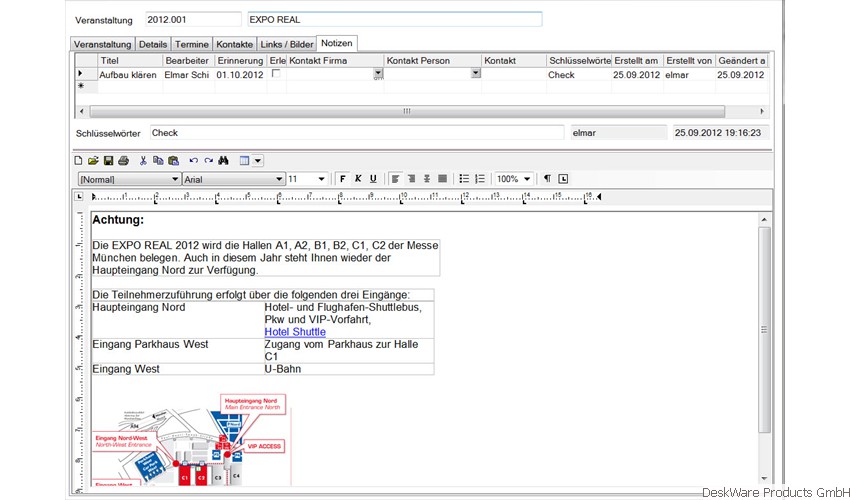
Task: Apply numbered list formatting
Action: click(x=480, y=179)
